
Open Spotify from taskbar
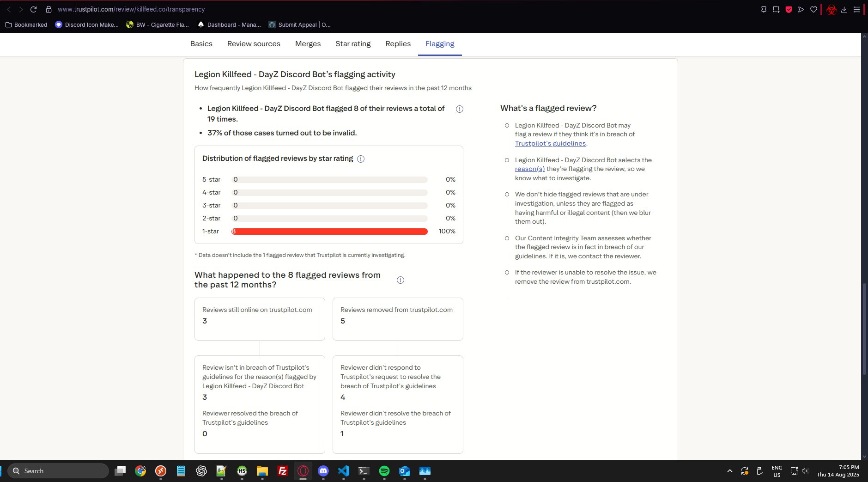pos(384,471)
